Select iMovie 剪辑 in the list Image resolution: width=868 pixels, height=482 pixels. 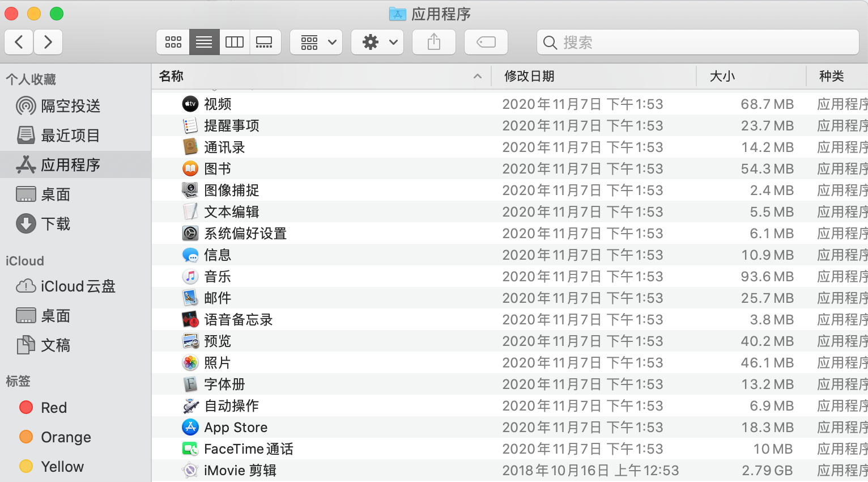tap(240, 470)
